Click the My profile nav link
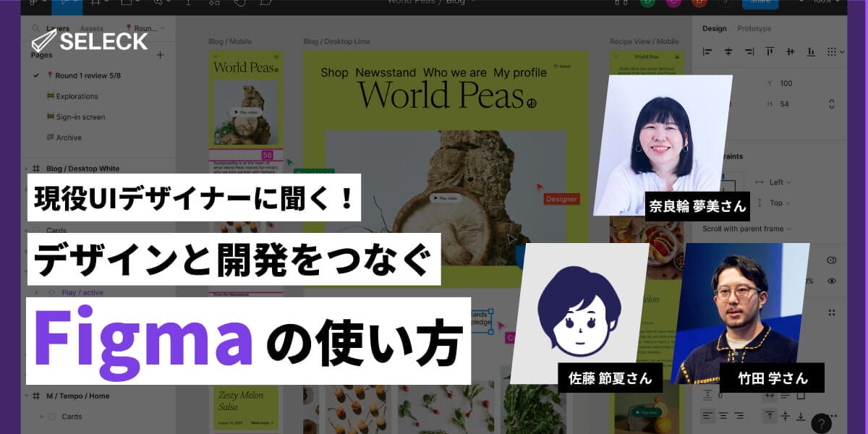The image size is (868, 434). click(520, 72)
